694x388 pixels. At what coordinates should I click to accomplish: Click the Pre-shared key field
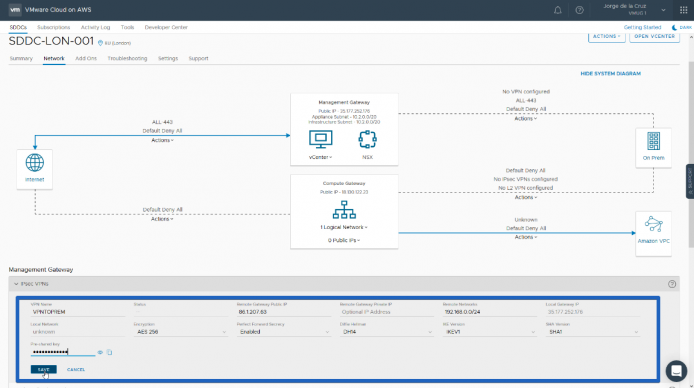pyautogui.click(x=63, y=352)
